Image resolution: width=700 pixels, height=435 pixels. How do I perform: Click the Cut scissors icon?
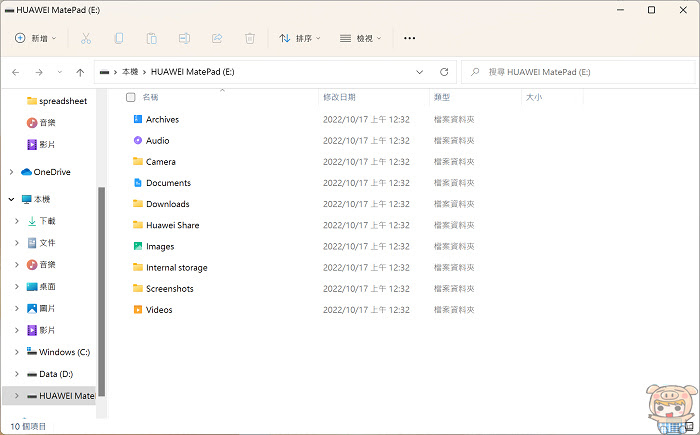pyautogui.click(x=86, y=38)
